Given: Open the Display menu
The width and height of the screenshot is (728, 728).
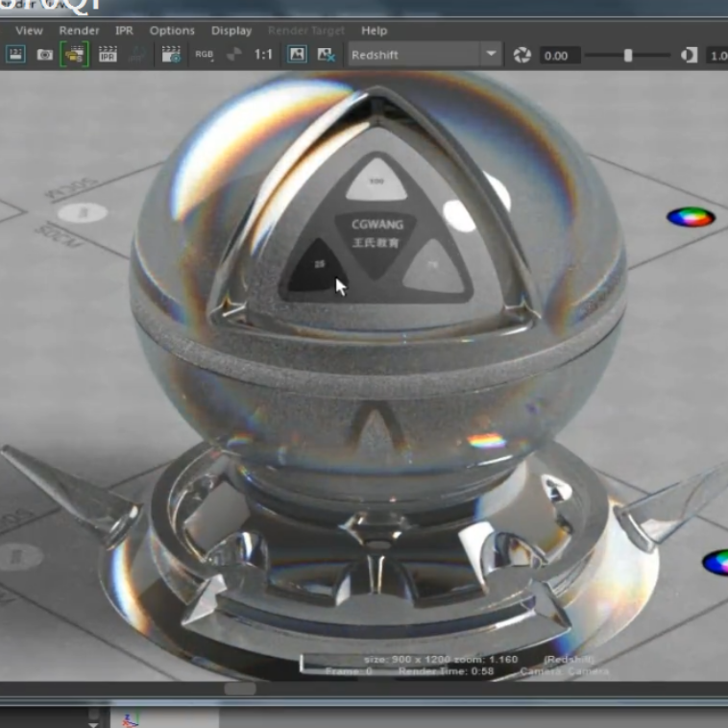Looking at the screenshot, I should pyautogui.click(x=231, y=31).
